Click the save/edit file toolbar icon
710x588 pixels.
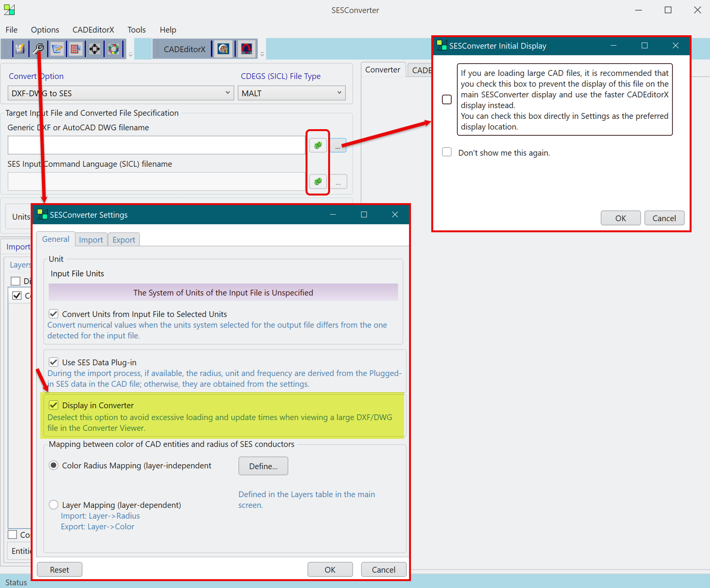click(x=20, y=49)
